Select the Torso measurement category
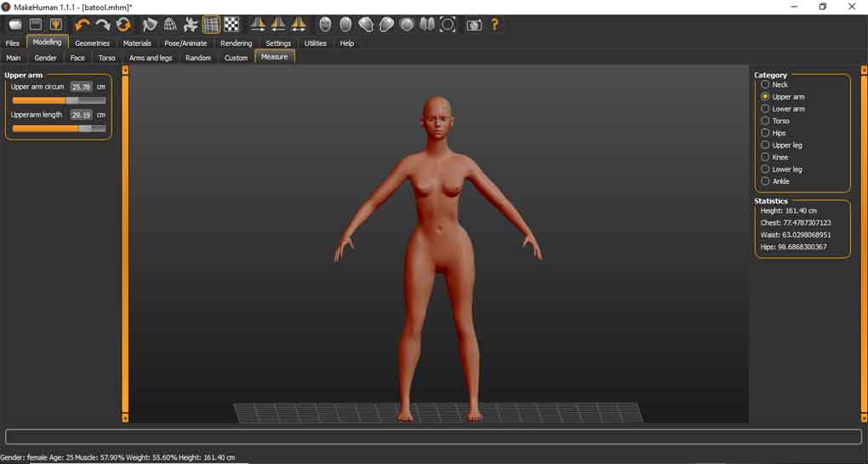 coord(765,121)
